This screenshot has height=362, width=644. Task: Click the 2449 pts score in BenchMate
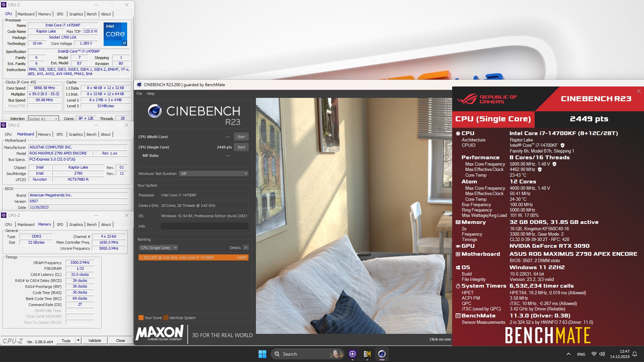coord(589,119)
